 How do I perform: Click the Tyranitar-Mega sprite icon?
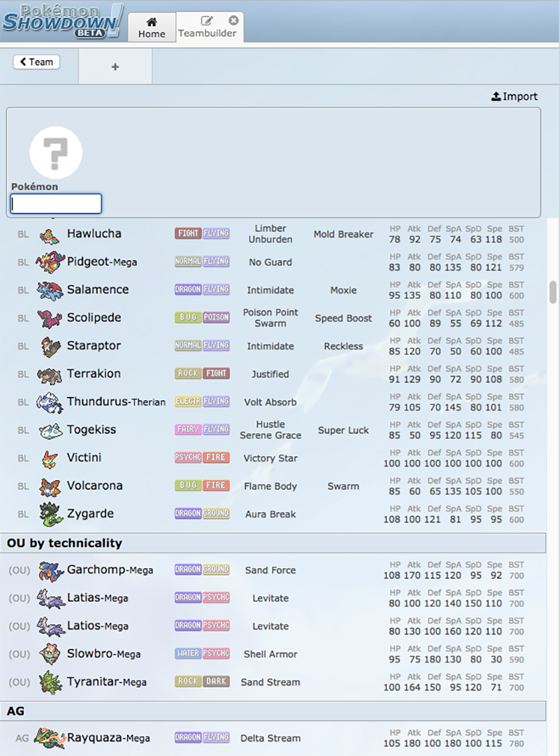coord(50,682)
